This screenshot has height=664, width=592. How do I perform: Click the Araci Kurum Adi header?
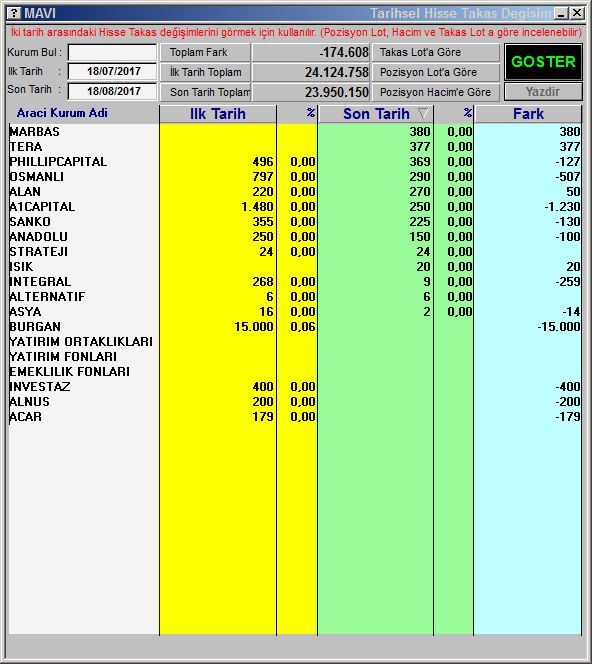coord(62,113)
